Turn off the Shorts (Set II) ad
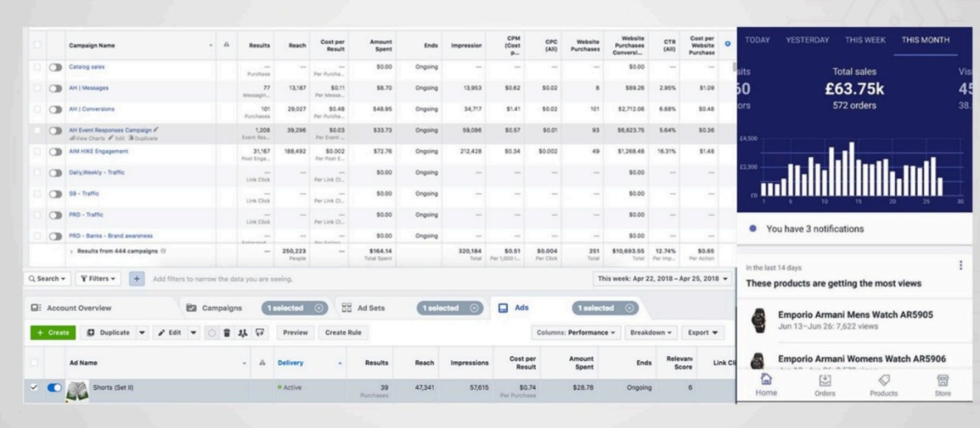The image size is (980, 428). coord(54,388)
